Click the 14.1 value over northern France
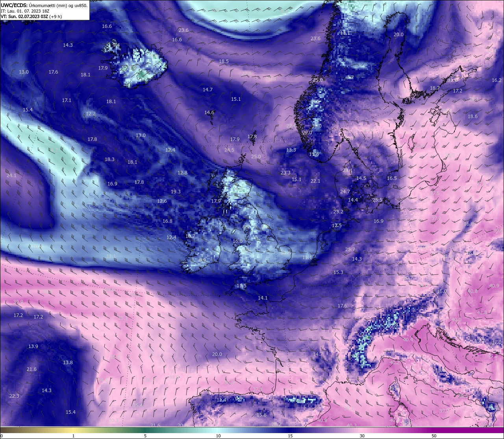 [x=263, y=298]
